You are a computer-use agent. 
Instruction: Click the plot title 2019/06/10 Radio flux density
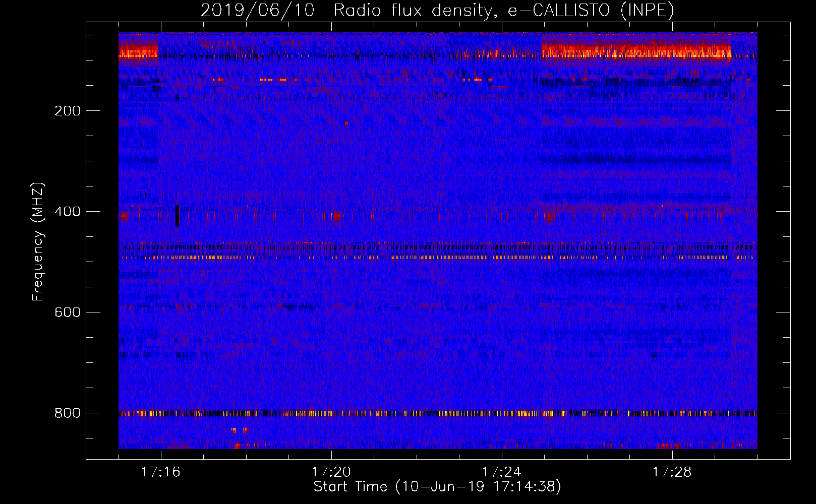point(437,10)
